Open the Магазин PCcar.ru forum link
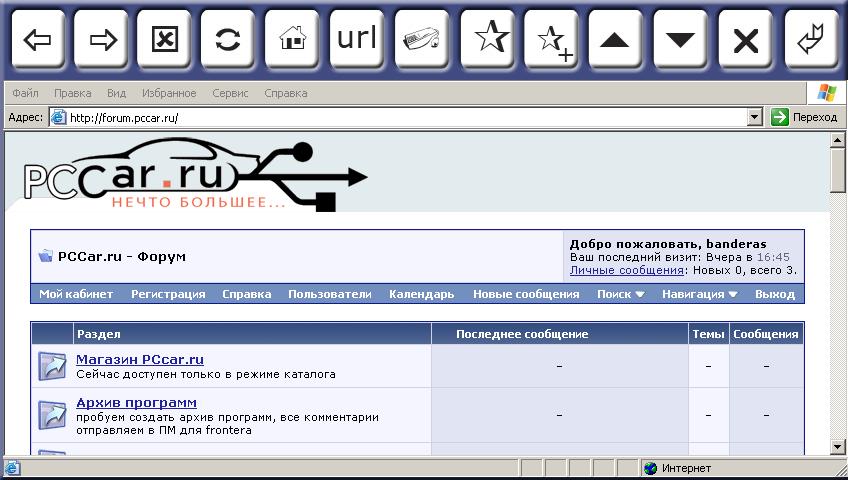The height and width of the screenshot is (480, 848). click(140, 360)
